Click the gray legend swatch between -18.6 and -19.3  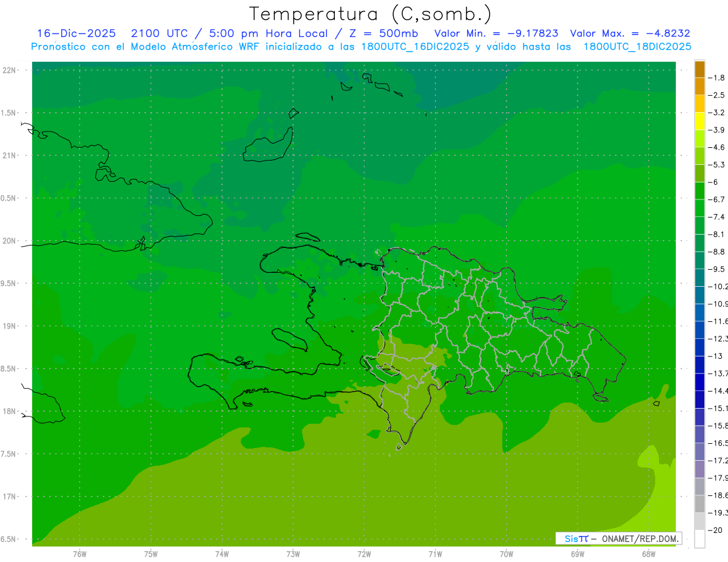coord(699,504)
